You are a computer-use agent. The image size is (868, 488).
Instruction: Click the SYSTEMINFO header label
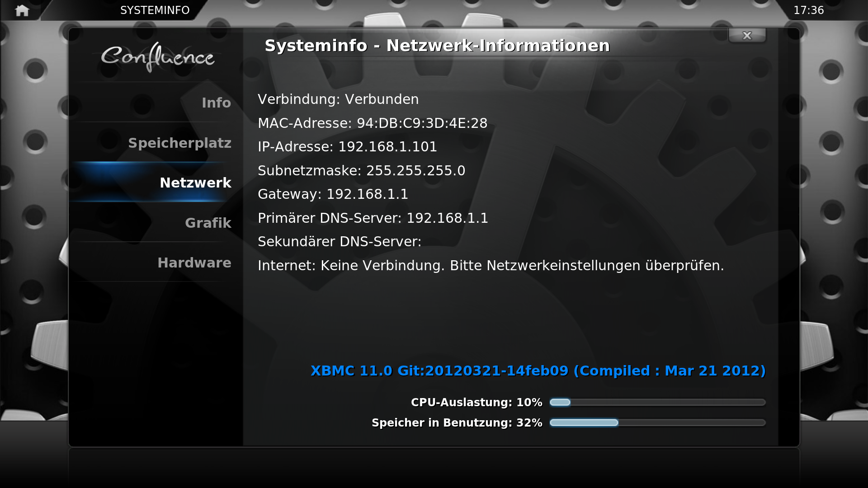pyautogui.click(x=155, y=10)
